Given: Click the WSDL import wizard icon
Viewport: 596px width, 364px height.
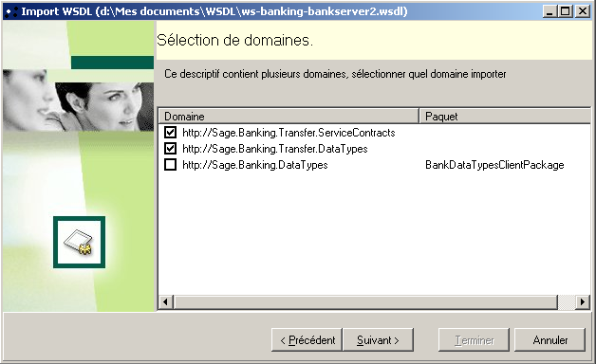Looking at the screenshot, I should [x=79, y=242].
